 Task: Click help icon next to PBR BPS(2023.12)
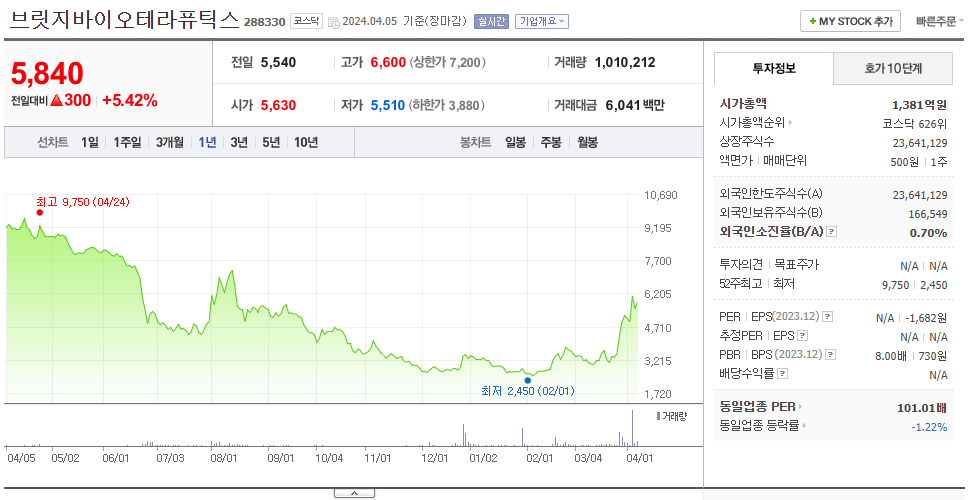coord(831,355)
